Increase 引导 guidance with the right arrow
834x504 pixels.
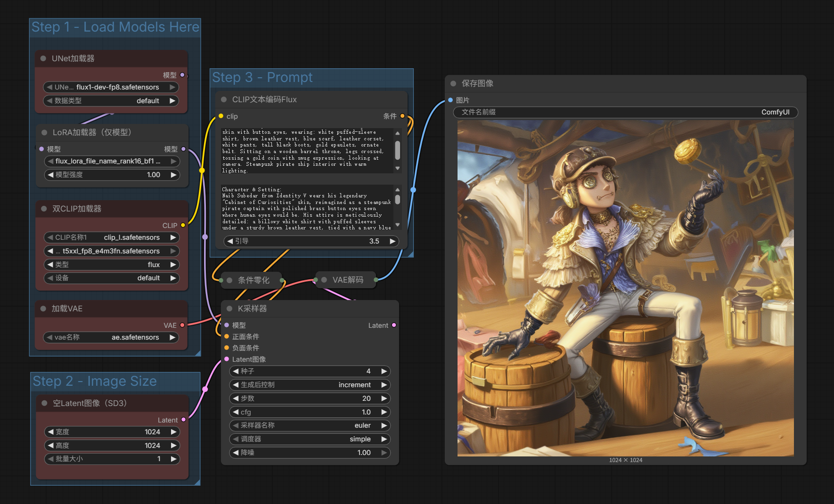pyautogui.click(x=392, y=241)
